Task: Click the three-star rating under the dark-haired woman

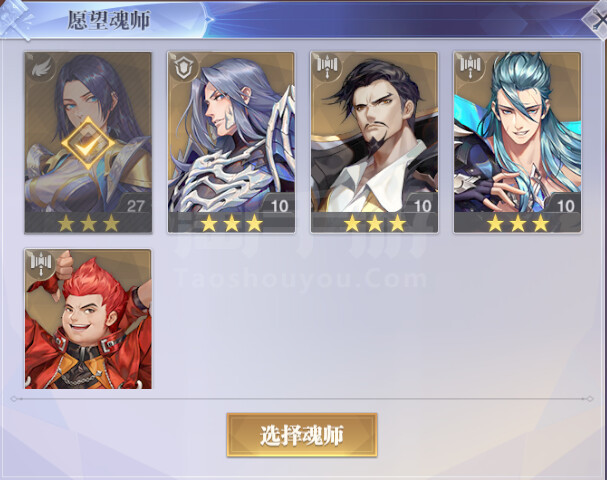Action: [88, 223]
